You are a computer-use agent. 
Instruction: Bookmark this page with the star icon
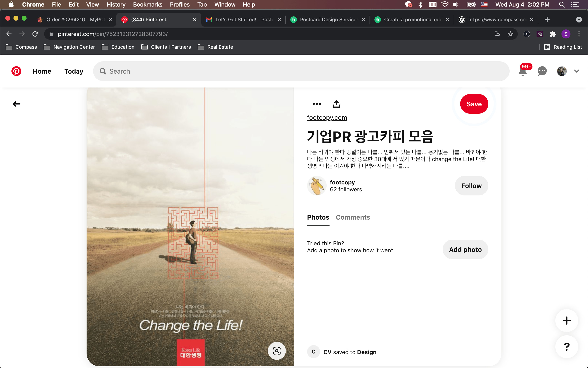(510, 34)
